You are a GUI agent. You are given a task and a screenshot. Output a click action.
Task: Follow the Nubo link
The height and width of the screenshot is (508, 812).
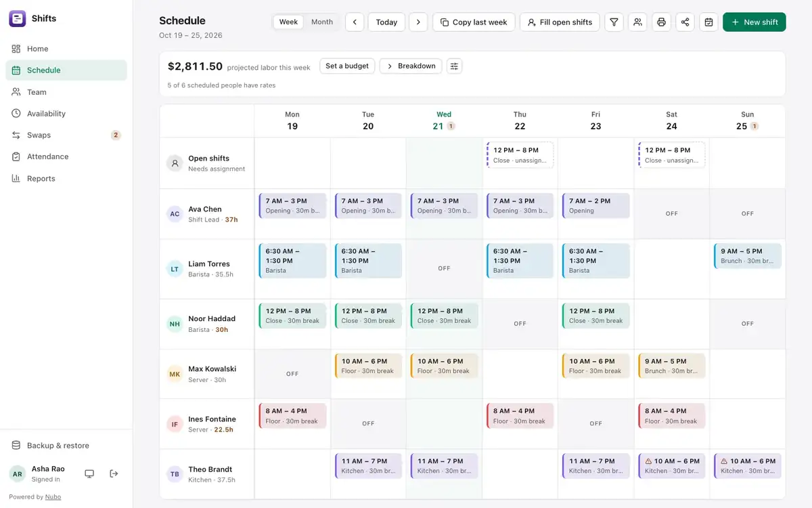(x=53, y=497)
